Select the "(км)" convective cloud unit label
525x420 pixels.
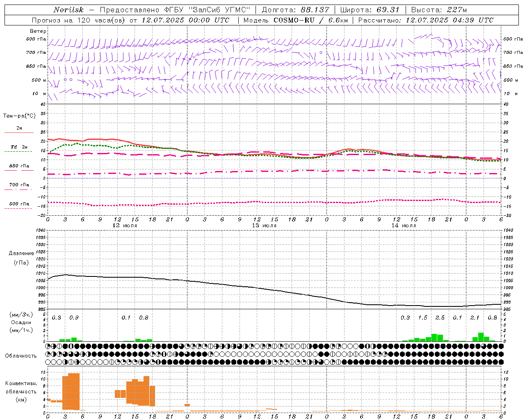tap(21, 399)
